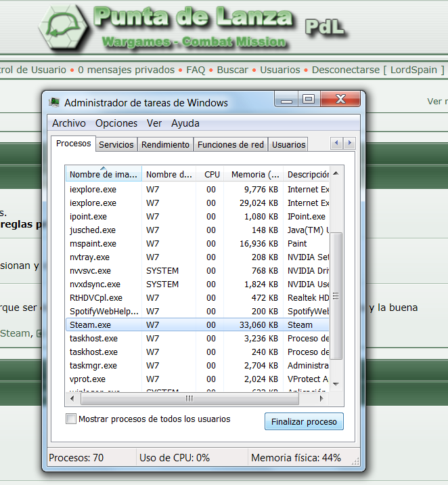Select the Steam.exe process row

[x=197, y=324]
